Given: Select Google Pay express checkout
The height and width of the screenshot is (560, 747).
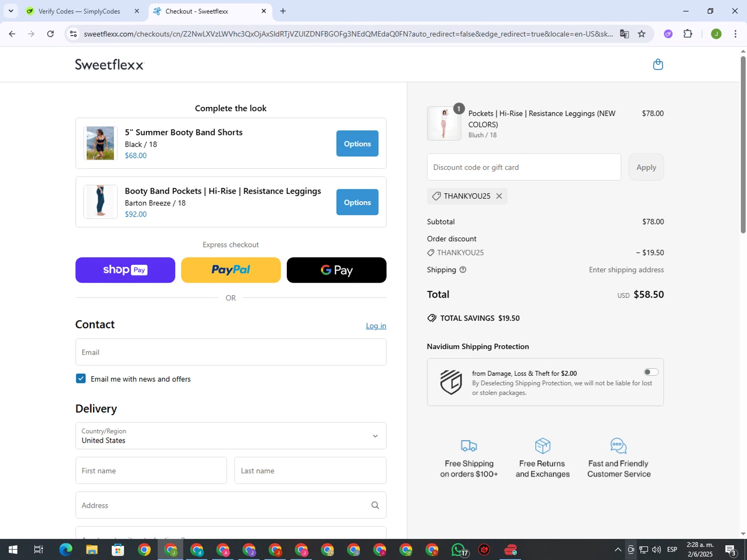Looking at the screenshot, I should pyautogui.click(x=336, y=270).
